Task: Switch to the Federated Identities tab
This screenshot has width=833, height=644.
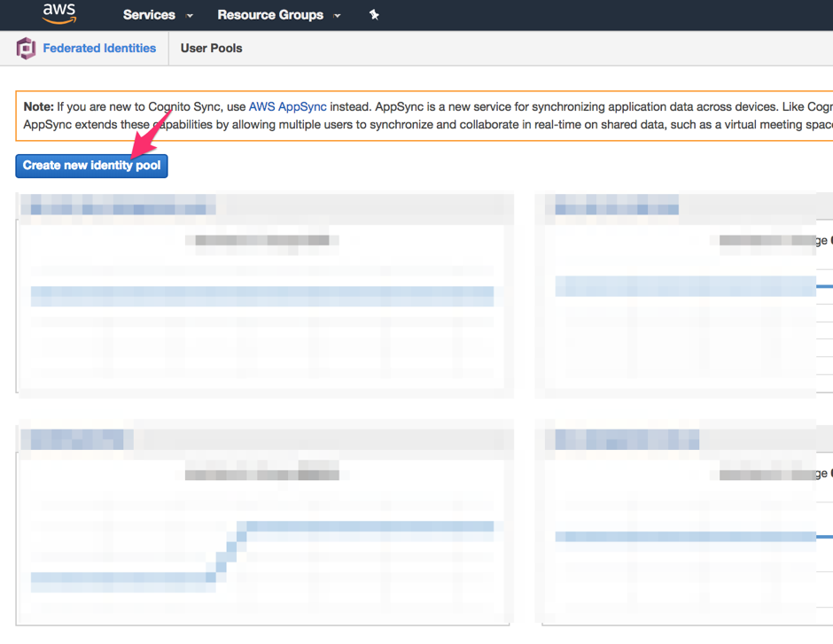Action: point(99,49)
